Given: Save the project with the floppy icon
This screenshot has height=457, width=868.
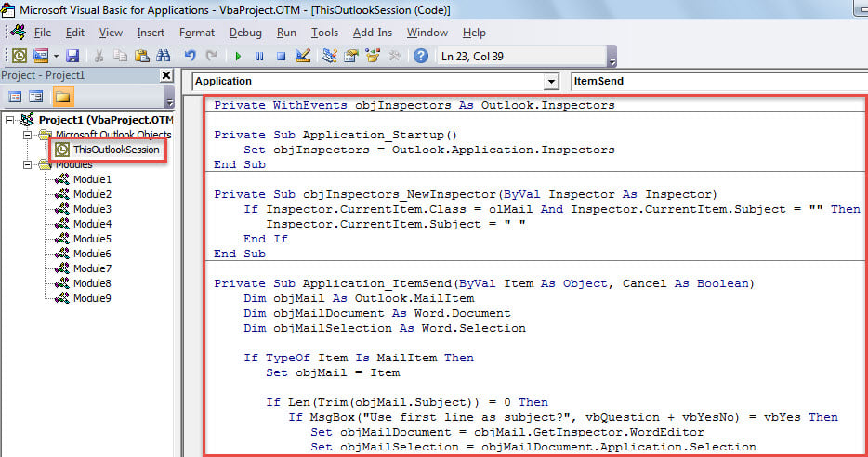Looking at the screenshot, I should 72,56.
